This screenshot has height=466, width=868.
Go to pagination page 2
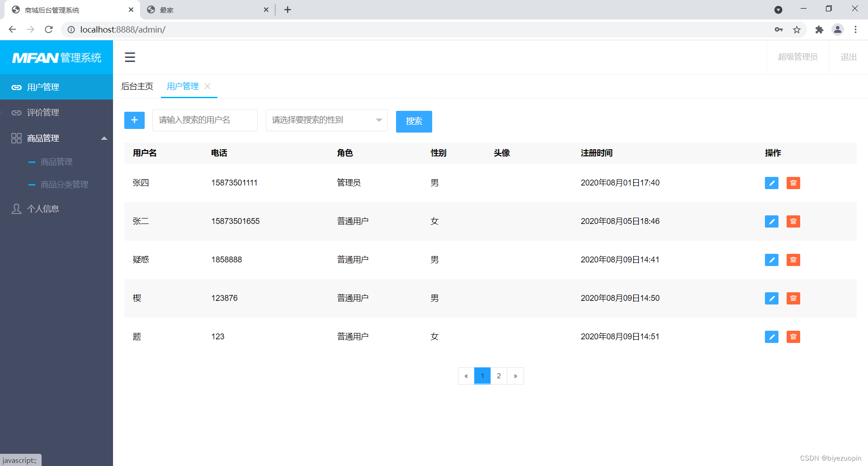tap(499, 376)
